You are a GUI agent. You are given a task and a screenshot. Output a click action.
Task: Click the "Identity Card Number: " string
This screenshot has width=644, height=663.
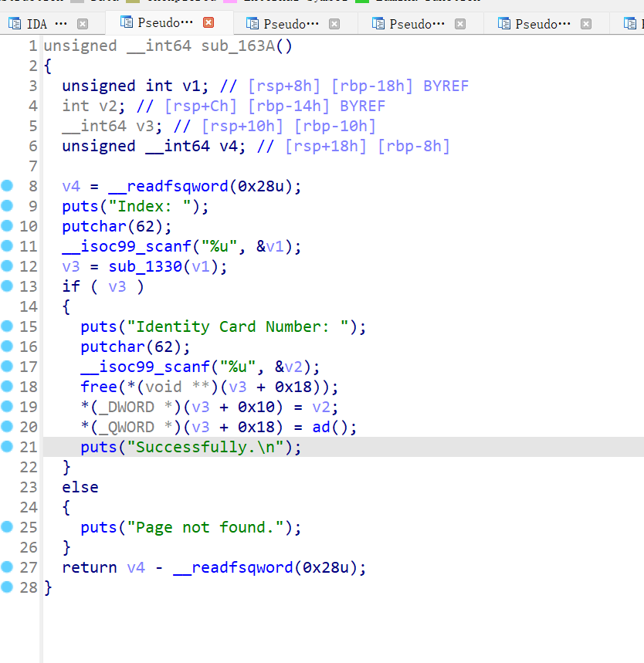click(x=238, y=326)
